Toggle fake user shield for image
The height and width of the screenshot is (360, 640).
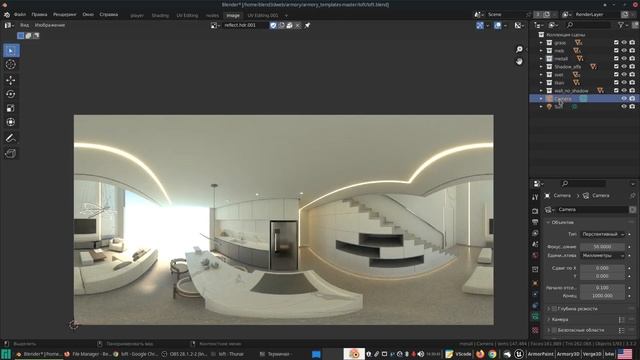(273, 25)
